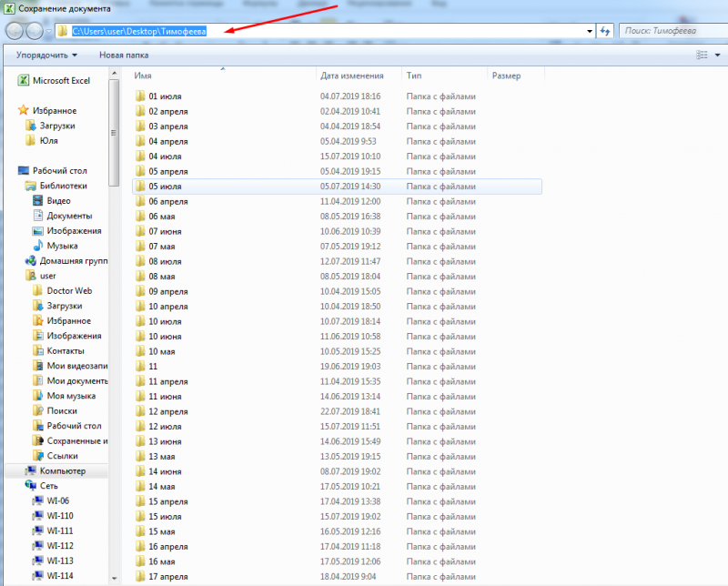Click the '02 апреля' folder icon

140,111
